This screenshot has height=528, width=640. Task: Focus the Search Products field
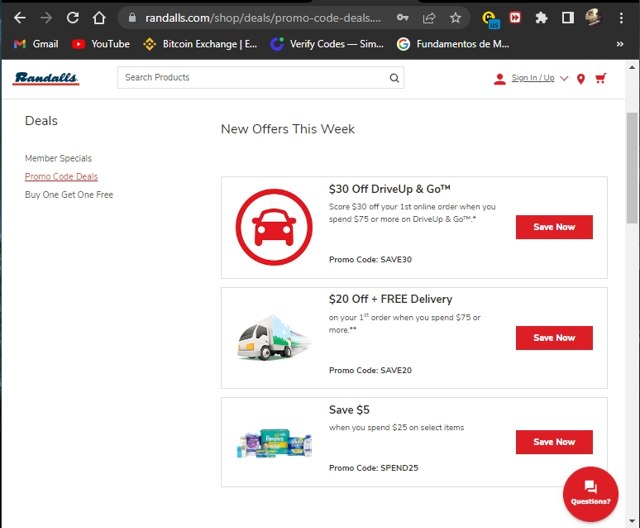[x=260, y=78]
